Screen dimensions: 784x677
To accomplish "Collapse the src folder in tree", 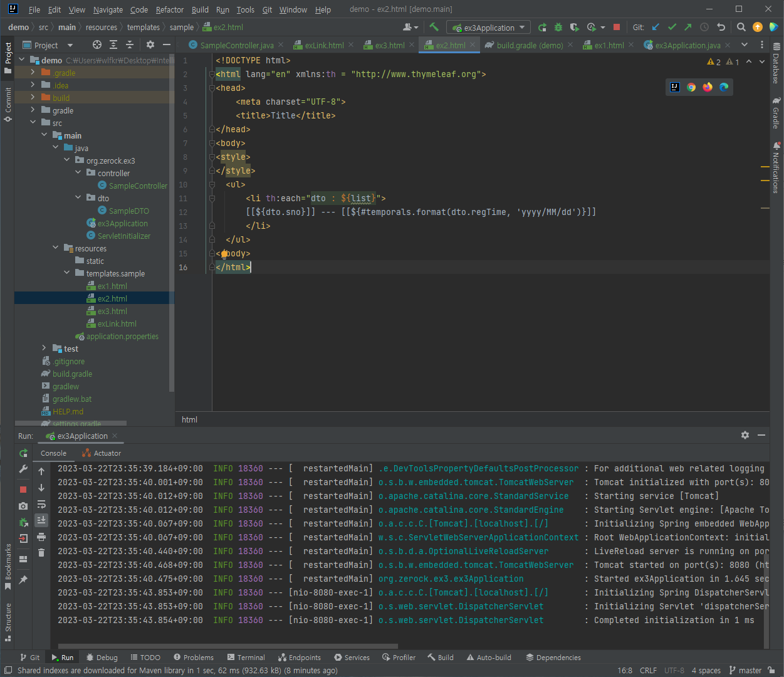I will [x=33, y=123].
